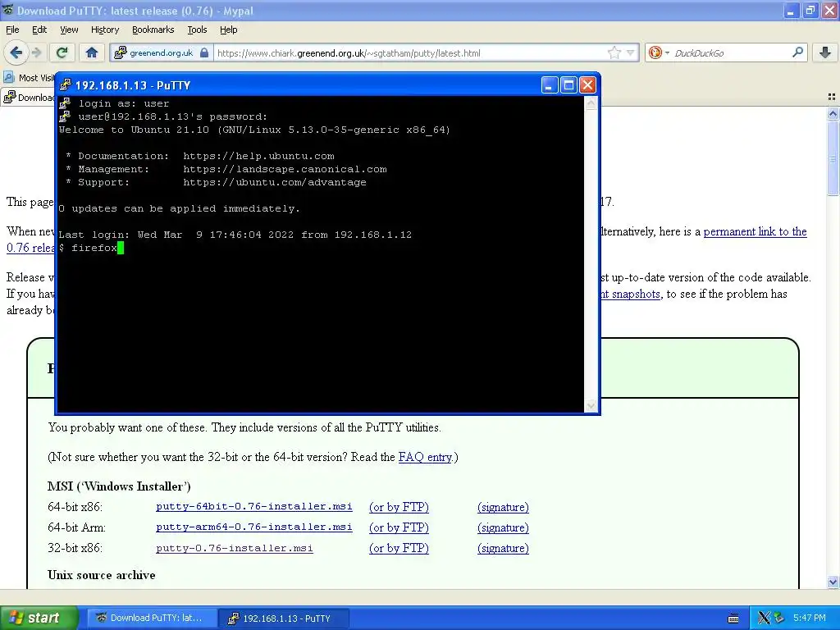Open the signature link for 32-bit x86

coord(503,548)
